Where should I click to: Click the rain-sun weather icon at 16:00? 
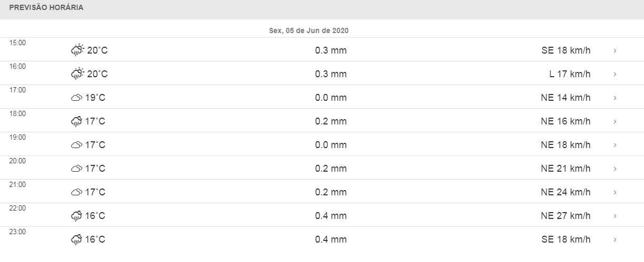click(x=77, y=74)
